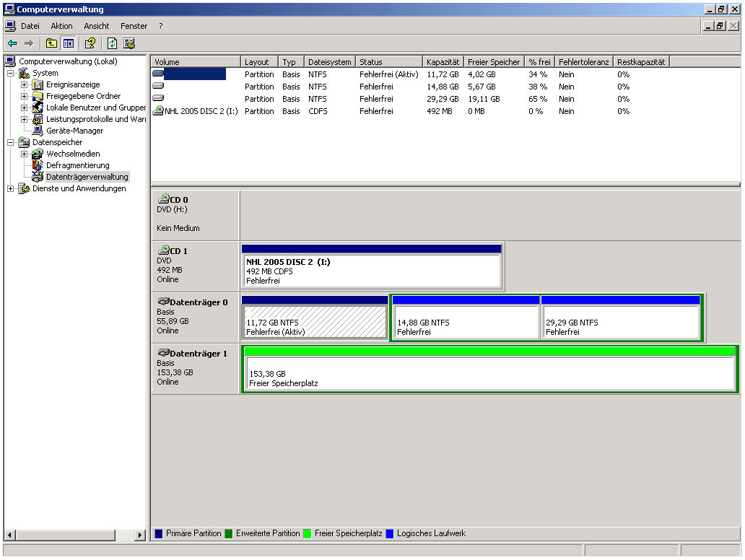The width and height of the screenshot is (745, 560).
Task: Sort by the Fehlertoleranz column header
Action: (x=583, y=62)
